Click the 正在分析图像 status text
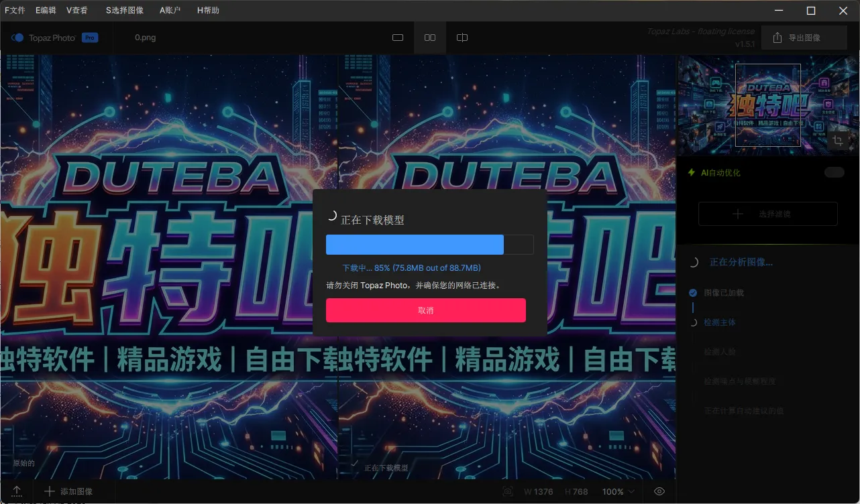 click(741, 263)
